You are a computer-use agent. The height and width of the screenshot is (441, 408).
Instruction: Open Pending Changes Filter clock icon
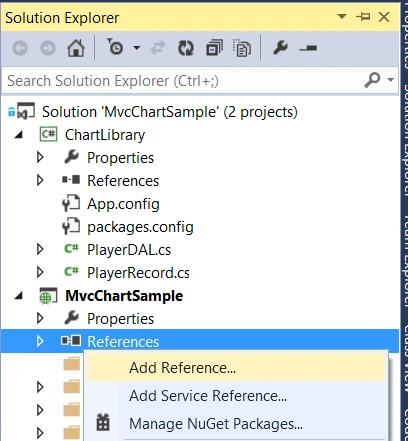click(x=115, y=47)
